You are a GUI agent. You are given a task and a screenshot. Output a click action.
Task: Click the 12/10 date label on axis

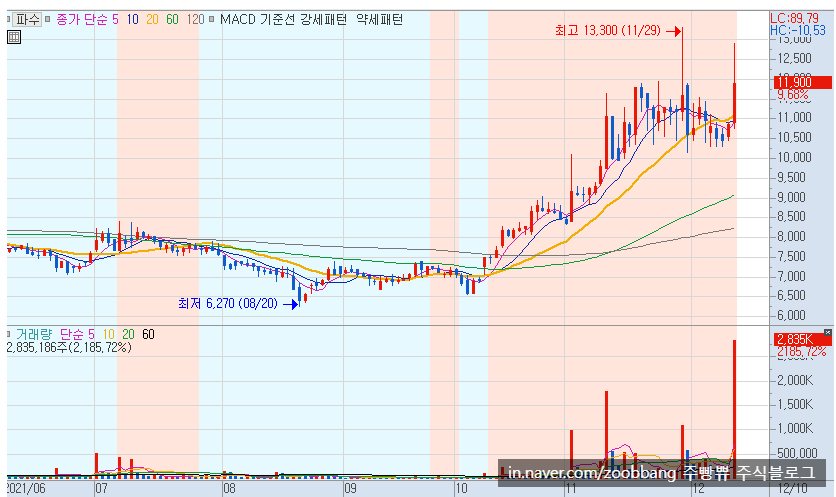(x=792, y=488)
